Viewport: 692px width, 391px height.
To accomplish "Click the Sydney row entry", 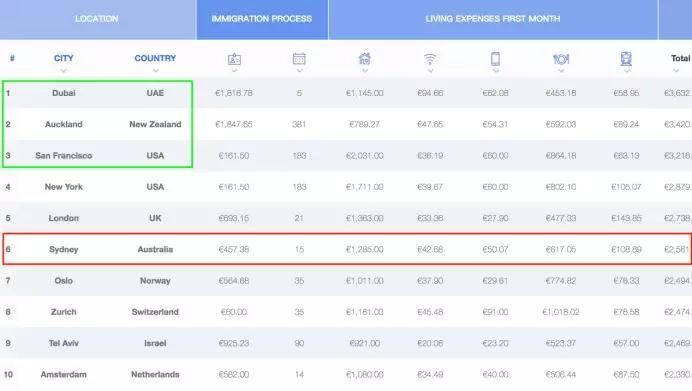I will [x=347, y=249].
